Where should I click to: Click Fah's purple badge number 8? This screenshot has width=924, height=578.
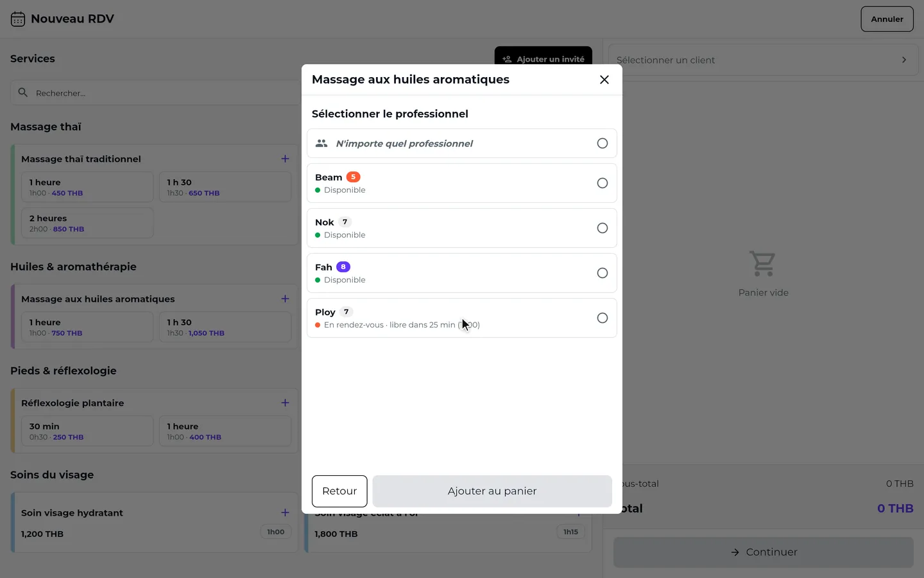click(343, 267)
